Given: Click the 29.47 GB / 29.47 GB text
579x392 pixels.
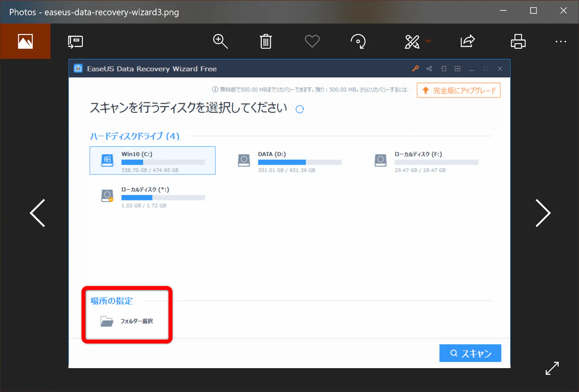Looking at the screenshot, I should [420, 170].
